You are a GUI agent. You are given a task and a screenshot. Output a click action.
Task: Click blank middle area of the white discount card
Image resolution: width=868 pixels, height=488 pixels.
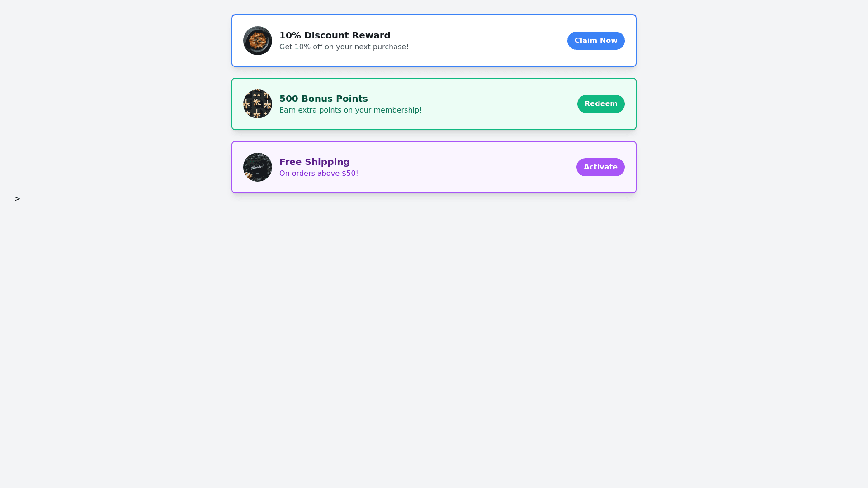click(x=488, y=41)
